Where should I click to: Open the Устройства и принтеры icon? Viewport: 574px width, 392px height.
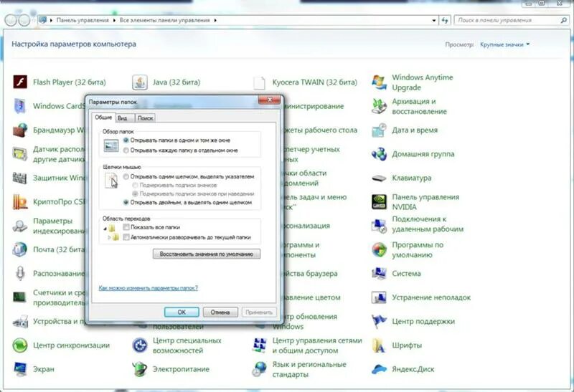point(20,322)
